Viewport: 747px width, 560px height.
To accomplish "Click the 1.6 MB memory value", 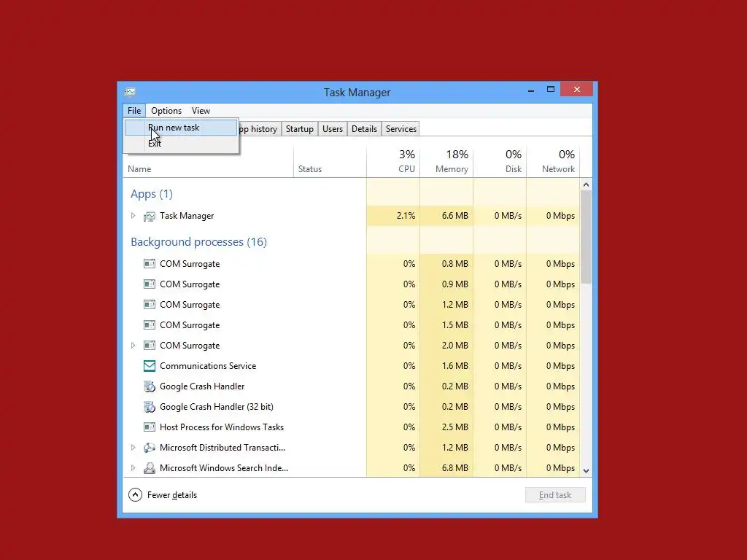I will pos(455,366).
